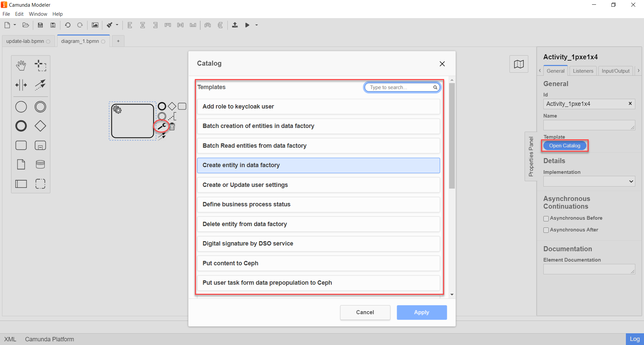The height and width of the screenshot is (345, 644).
Task: Open the set color dropdown arrow
Action: 117,25
